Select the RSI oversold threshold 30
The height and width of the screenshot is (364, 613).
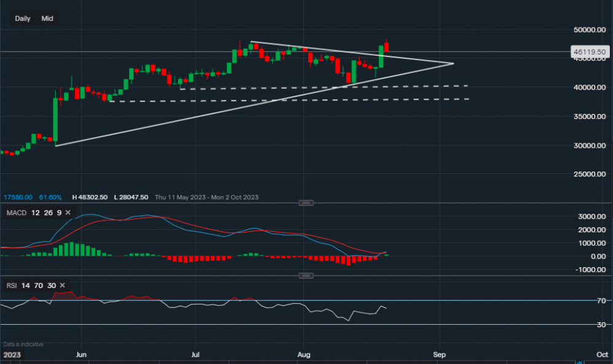[51, 285]
